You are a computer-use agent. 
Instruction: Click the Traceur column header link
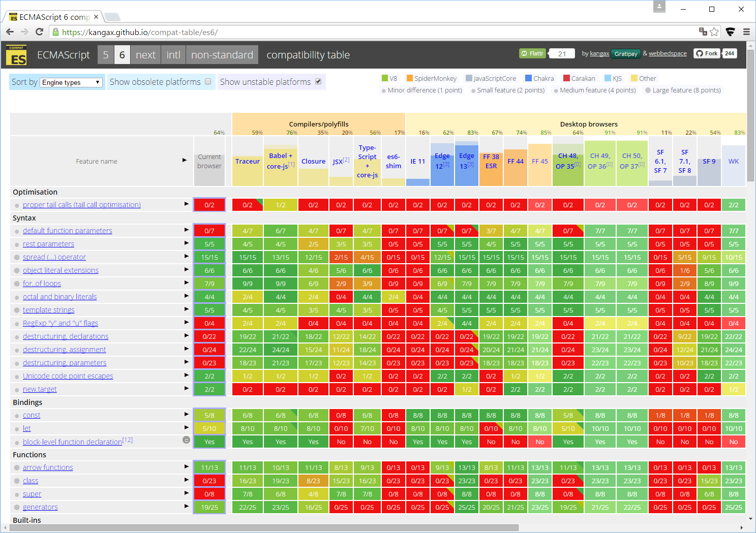coord(248,161)
